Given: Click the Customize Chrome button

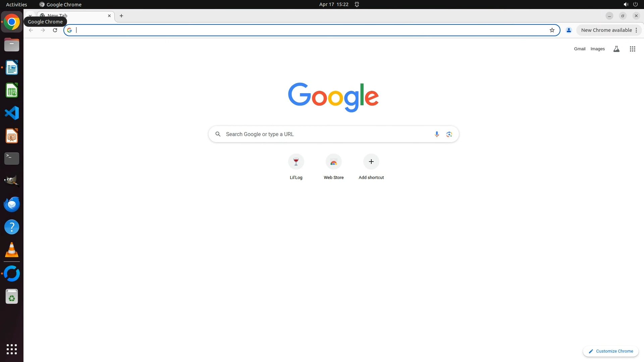Looking at the screenshot, I should tap(610, 351).
